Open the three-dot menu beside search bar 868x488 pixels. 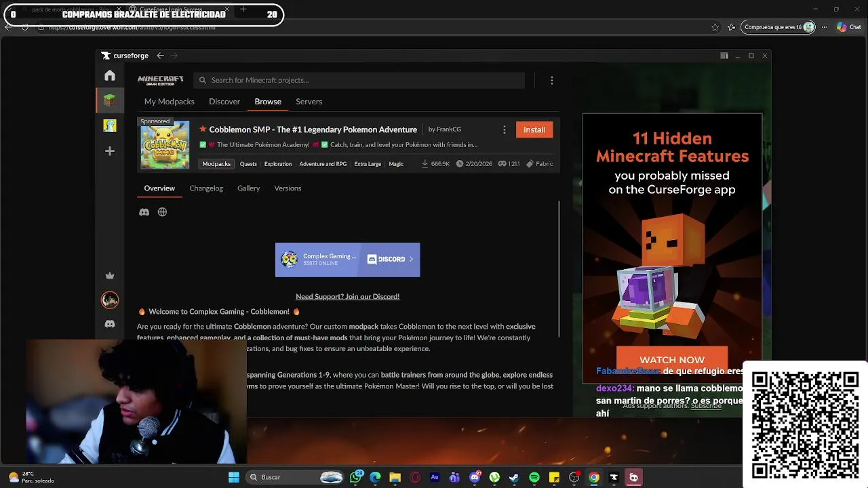(552, 80)
